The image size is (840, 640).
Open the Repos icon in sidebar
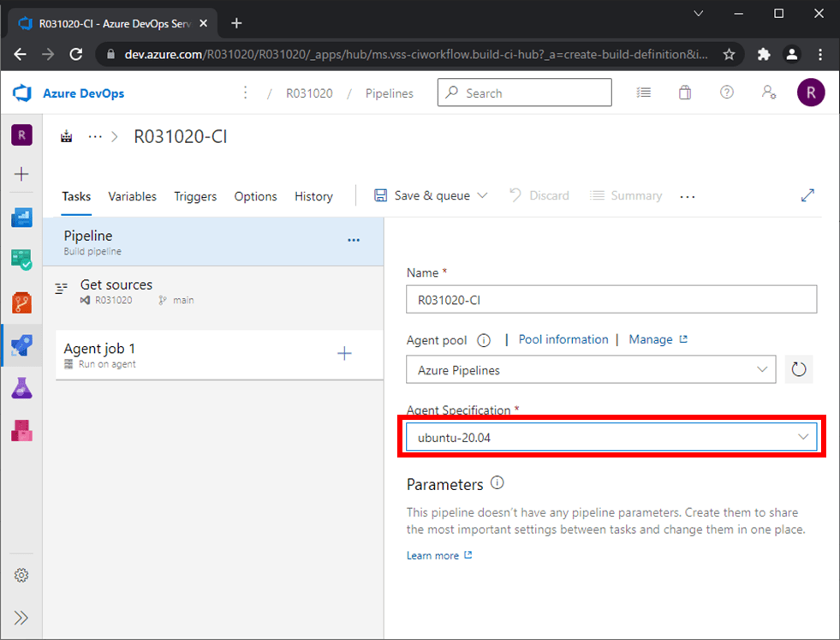pos(21,302)
